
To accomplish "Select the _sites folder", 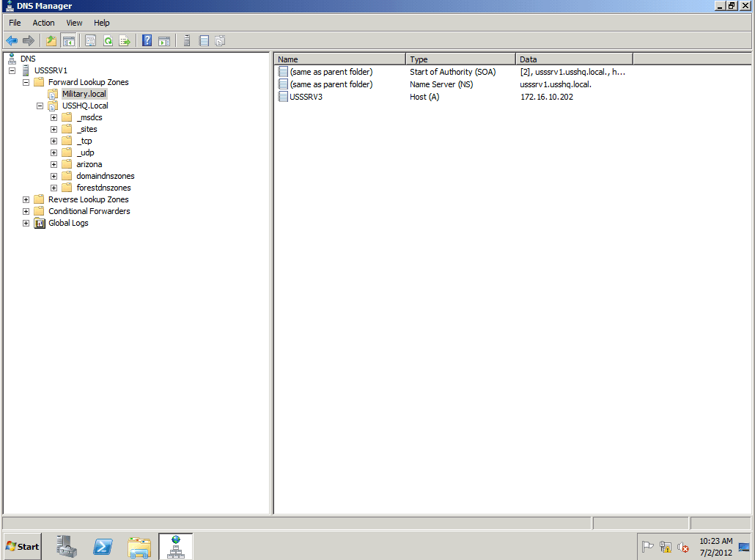I will coord(86,129).
